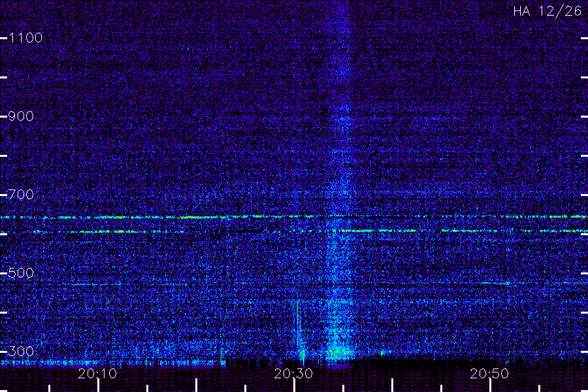This screenshot has height=392, width=588.
Task: Click the 20:50 time axis label
Action: [490, 374]
